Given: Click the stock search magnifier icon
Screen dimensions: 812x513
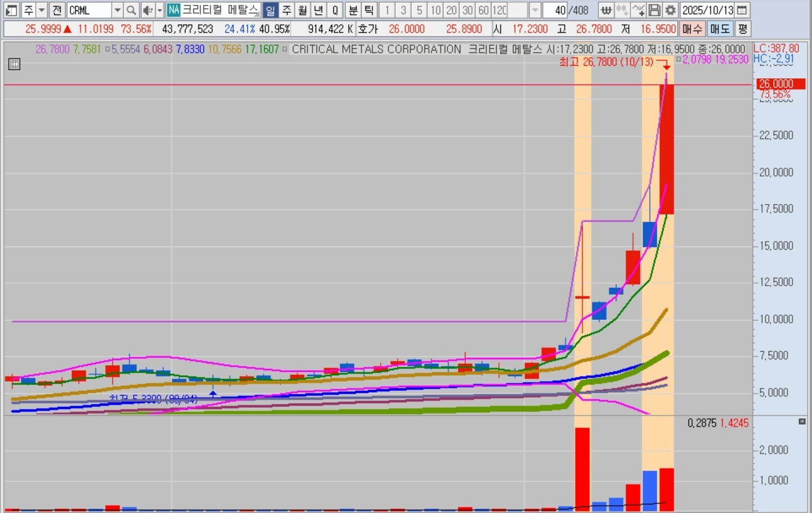Looking at the screenshot, I should [131, 10].
